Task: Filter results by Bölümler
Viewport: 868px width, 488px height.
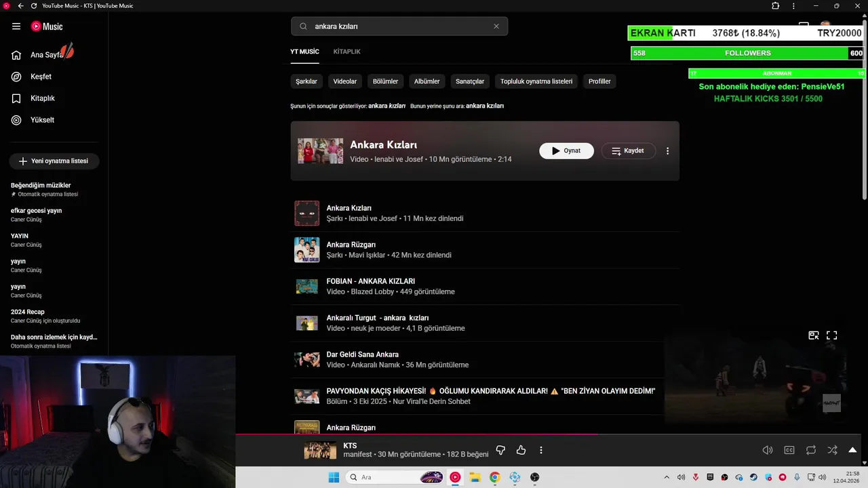Action: pyautogui.click(x=385, y=81)
